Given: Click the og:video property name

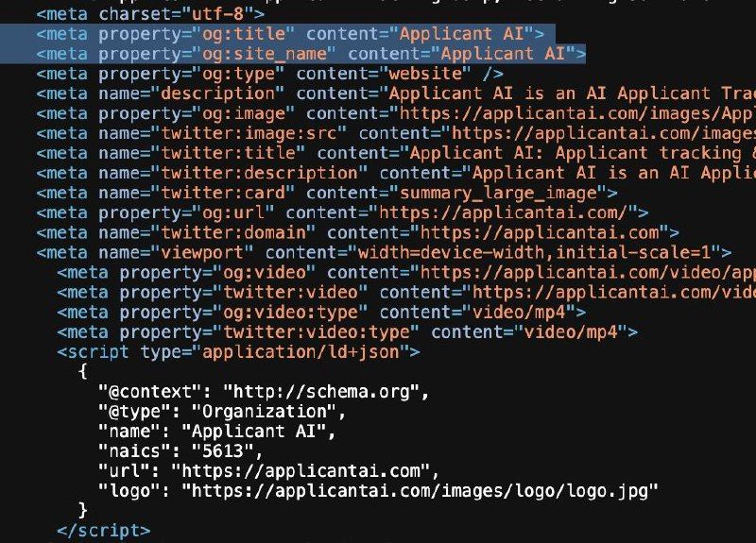Looking at the screenshot, I should pyautogui.click(x=265, y=273).
